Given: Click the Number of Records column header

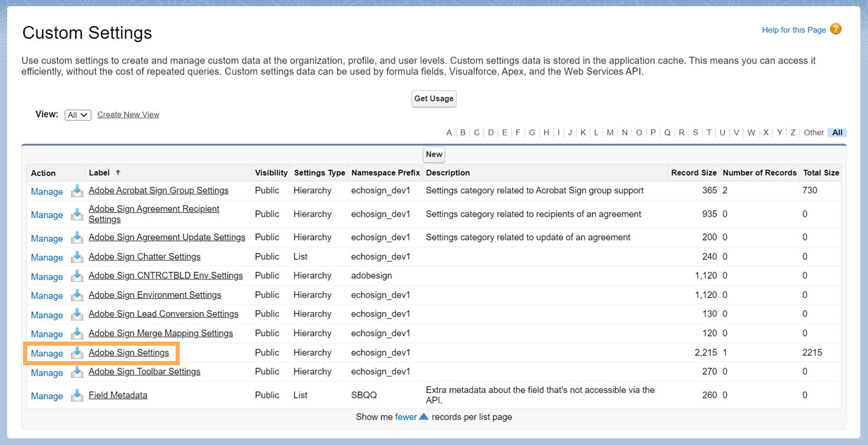Looking at the screenshot, I should tap(760, 173).
